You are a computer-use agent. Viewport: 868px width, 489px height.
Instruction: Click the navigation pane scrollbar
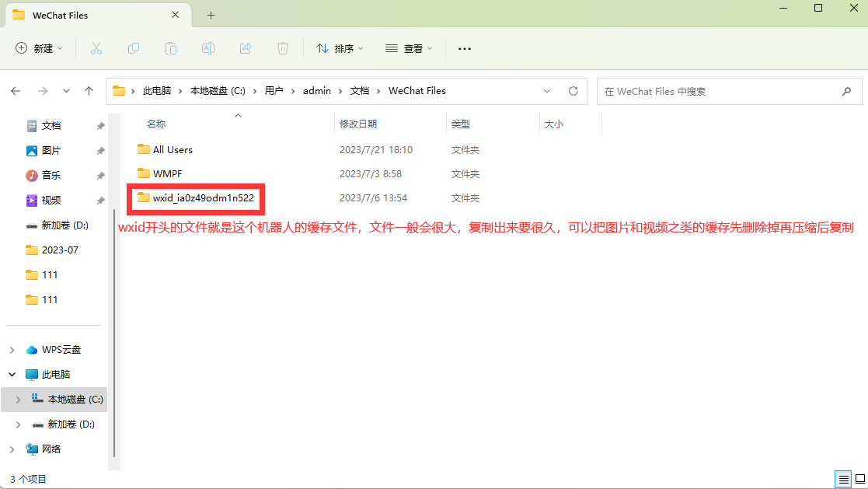[x=114, y=332]
